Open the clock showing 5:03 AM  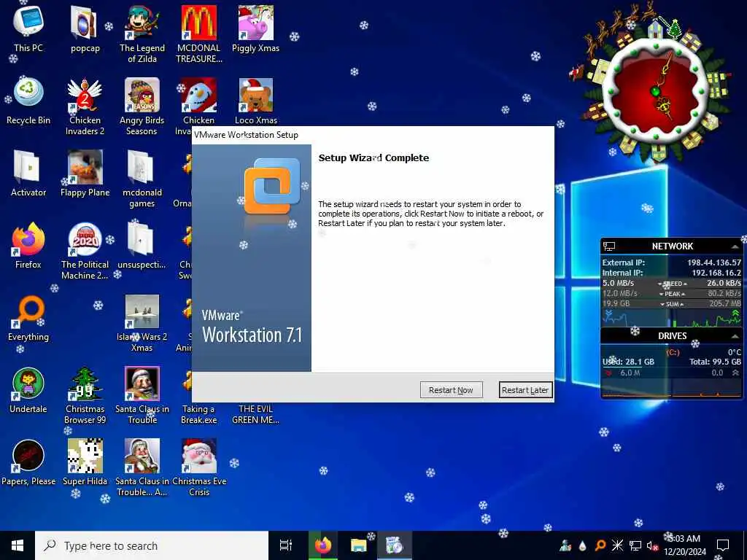point(685,545)
